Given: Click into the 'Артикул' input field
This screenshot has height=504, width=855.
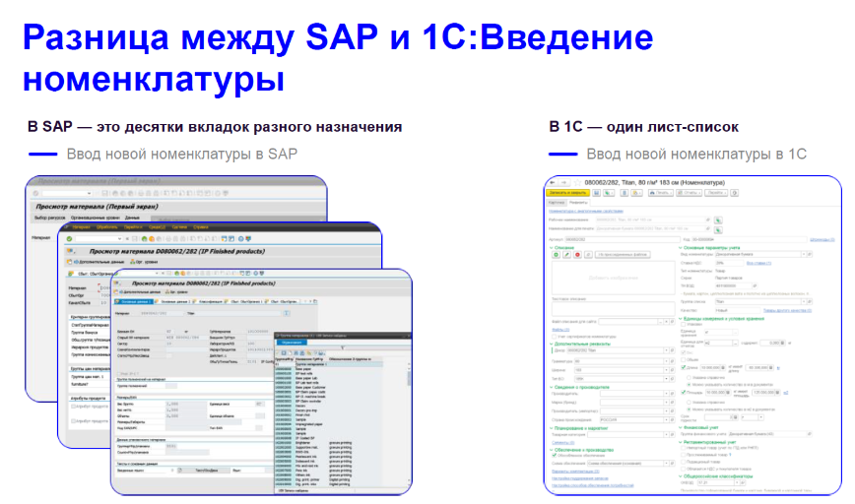Looking at the screenshot, I should [x=623, y=239].
